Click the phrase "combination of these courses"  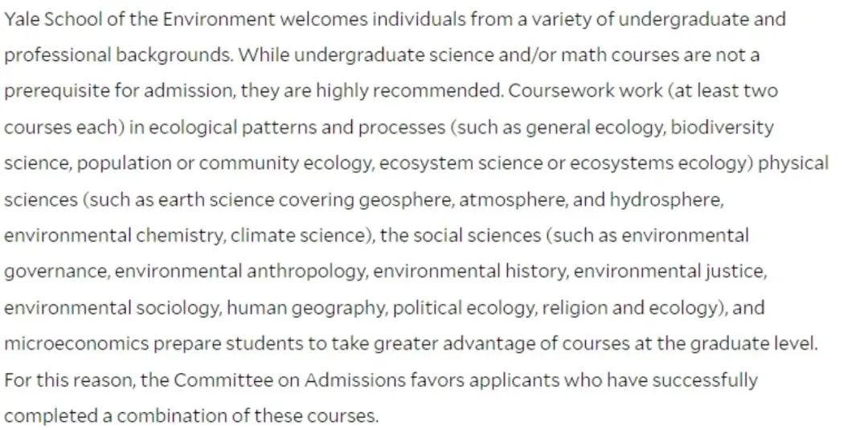[246, 416]
